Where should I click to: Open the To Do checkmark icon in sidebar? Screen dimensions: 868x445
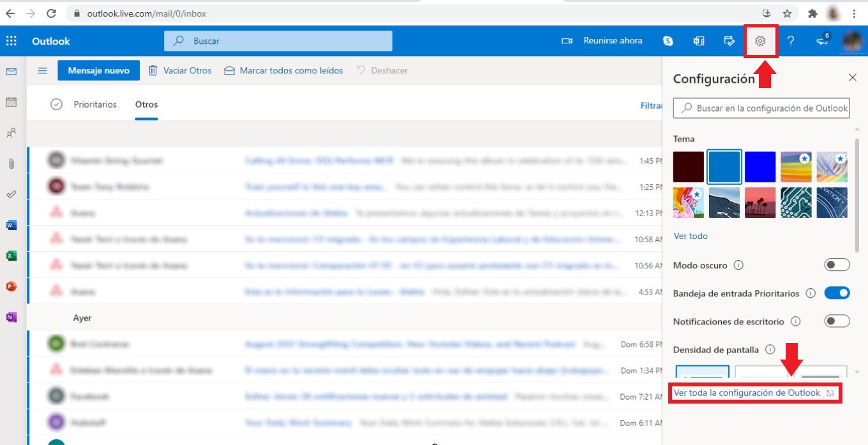click(11, 194)
